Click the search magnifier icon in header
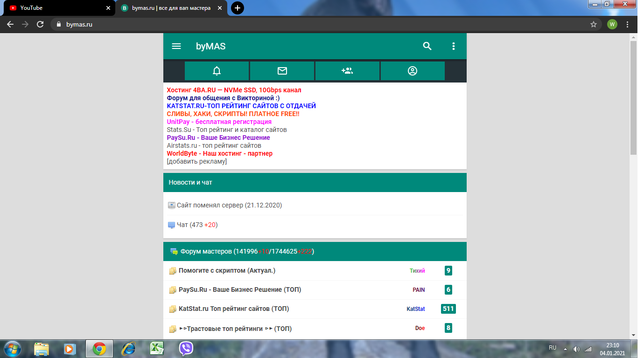Screen dimensions: 644x358 coord(427,46)
